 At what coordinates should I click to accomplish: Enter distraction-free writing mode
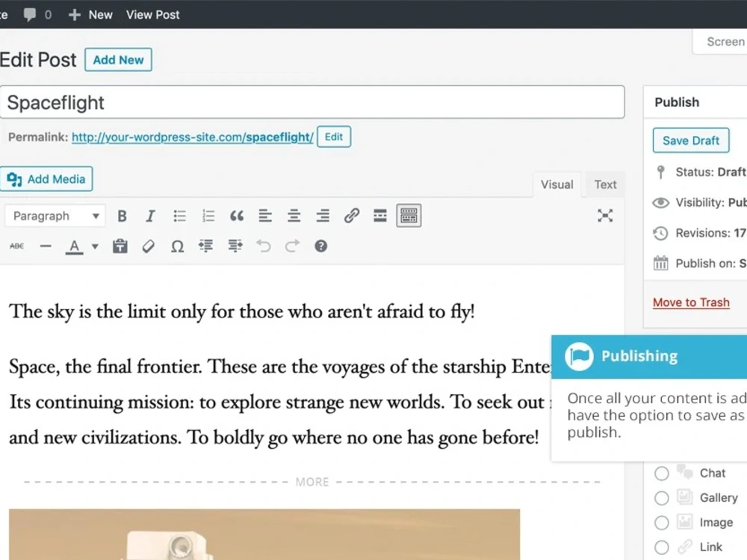coord(605,216)
